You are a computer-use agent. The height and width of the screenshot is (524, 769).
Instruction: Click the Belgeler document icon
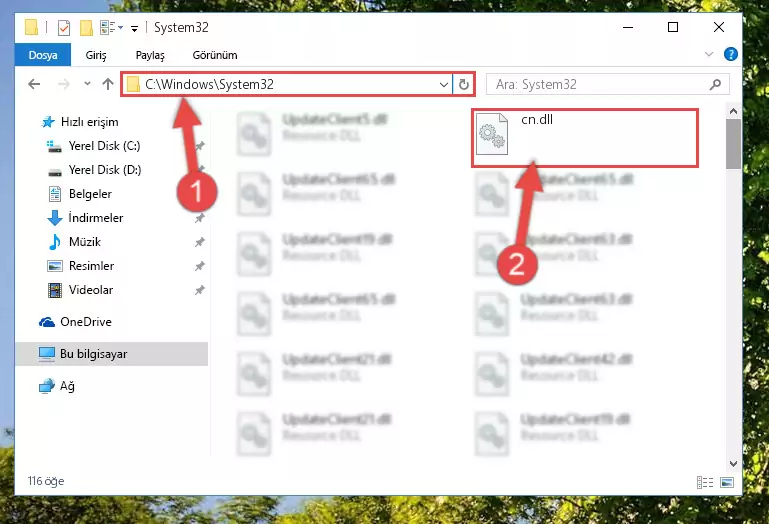tap(55, 194)
